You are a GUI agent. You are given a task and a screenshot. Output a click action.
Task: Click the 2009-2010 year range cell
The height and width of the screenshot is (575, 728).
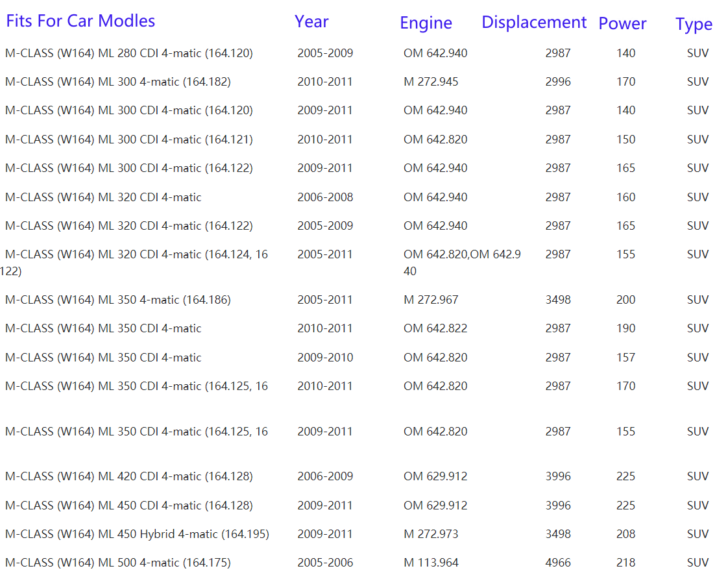point(325,358)
